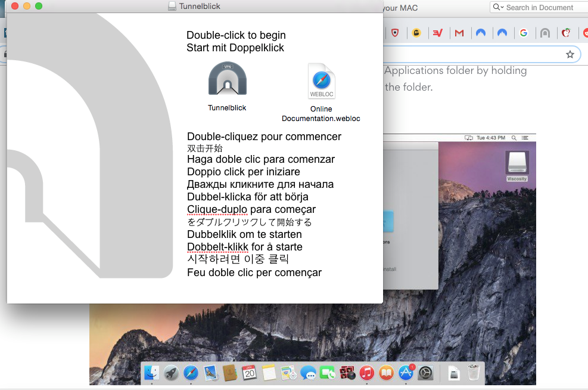Click the Spotlight magnifier in embedded menu bar
Image resolution: width=588 pixels, height=390 pixels.
coord(514,138)
